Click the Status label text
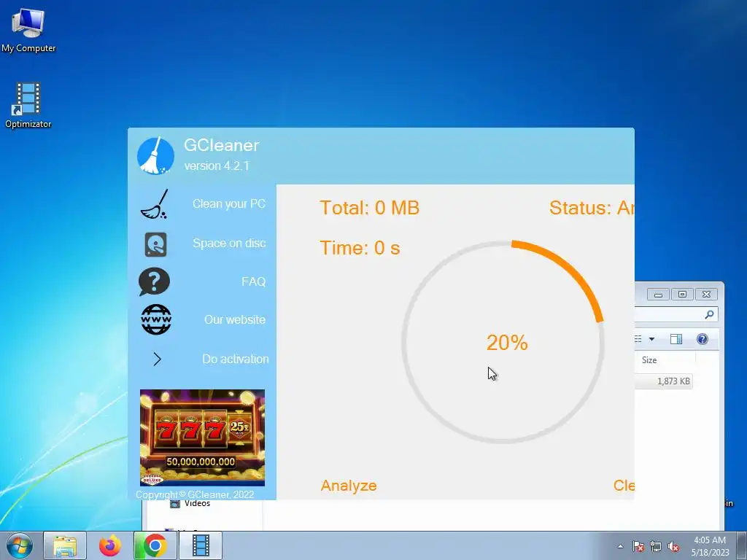The height and width of the screenshot is (560, 747). tap(592, 208)
